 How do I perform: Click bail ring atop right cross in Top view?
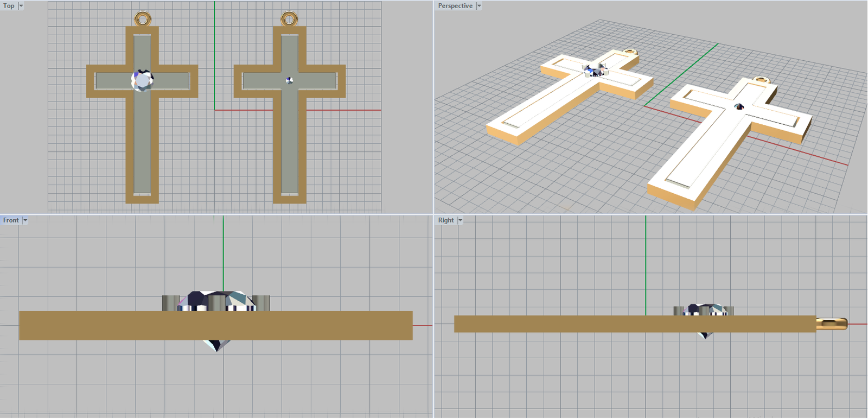pyautogui.click(x=289, y=14)
